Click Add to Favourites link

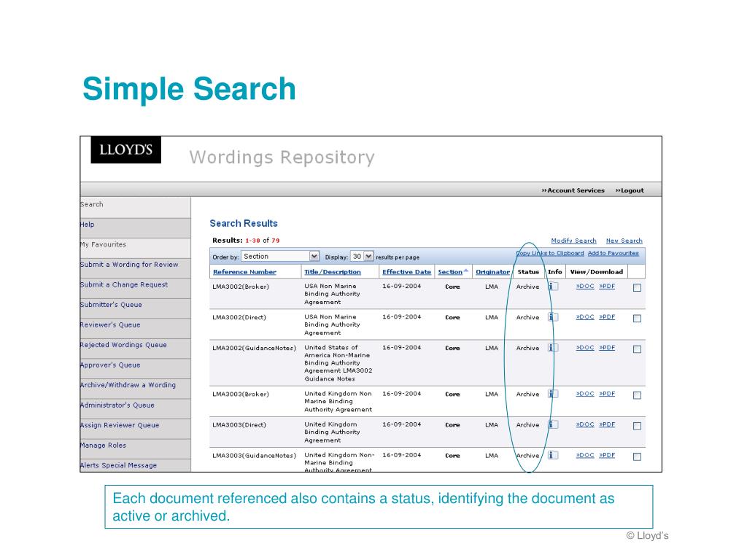pyautogui.click(x=613, y=253)
